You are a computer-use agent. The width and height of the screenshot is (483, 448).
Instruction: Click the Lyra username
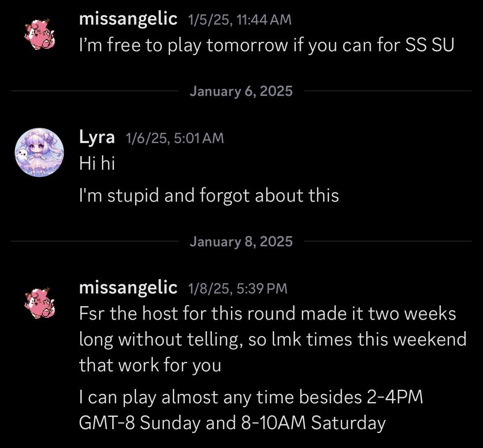[x=97, y=137]
